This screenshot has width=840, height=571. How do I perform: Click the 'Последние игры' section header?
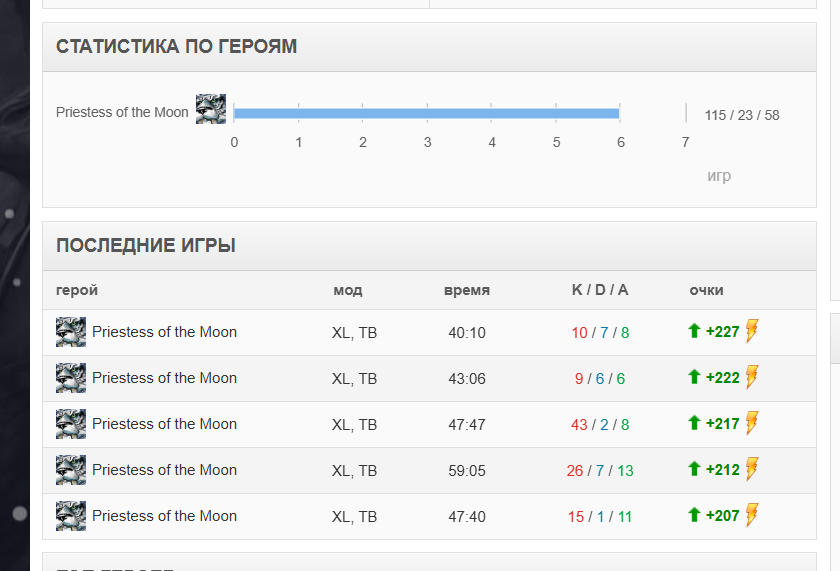(146, 246)
